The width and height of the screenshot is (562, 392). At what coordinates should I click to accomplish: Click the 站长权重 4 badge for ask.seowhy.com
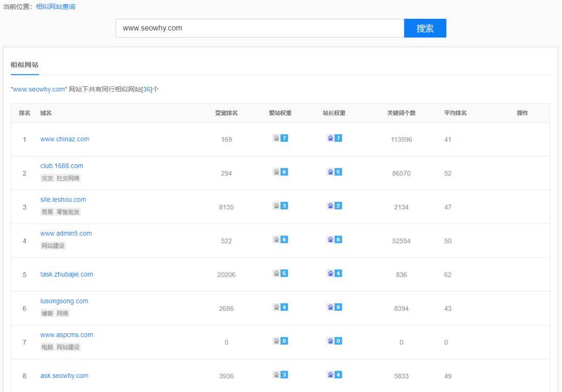click(335, 375)
